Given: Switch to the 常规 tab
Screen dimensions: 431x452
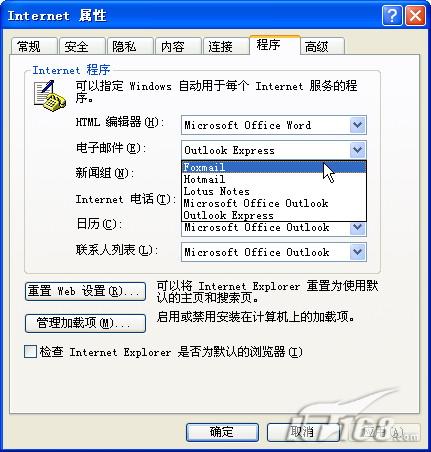Looking at the screenshot, I should point(33,46).
